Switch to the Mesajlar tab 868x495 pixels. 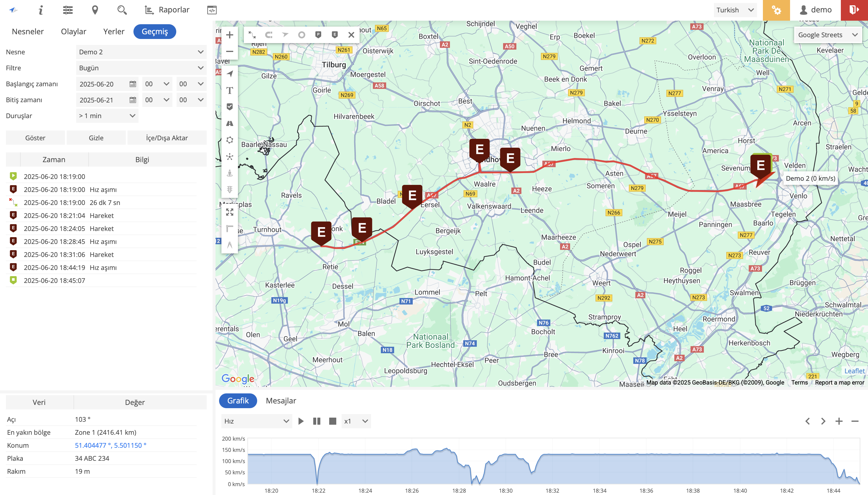(281, 401)
